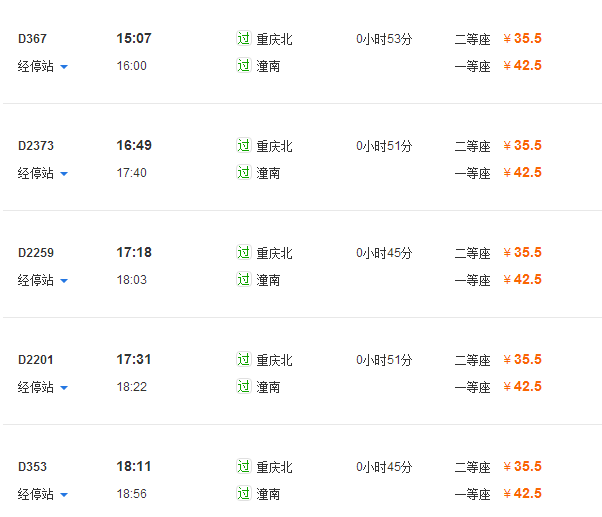The width and height of the screenshot is (602, 517).
Task: Click the 15:07 departure time of D367
Action: coord(134,39)
